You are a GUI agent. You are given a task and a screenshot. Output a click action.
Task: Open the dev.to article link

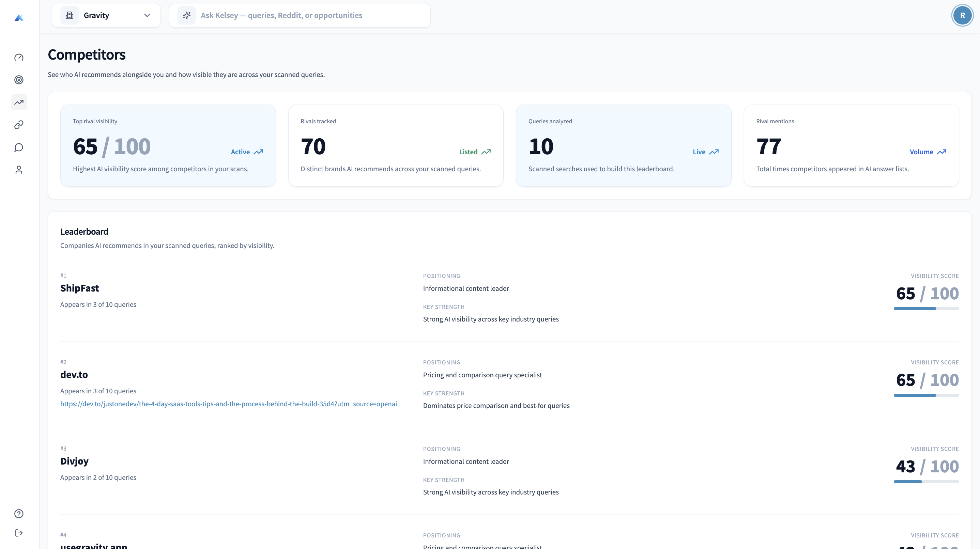click(x=228, y=404)
